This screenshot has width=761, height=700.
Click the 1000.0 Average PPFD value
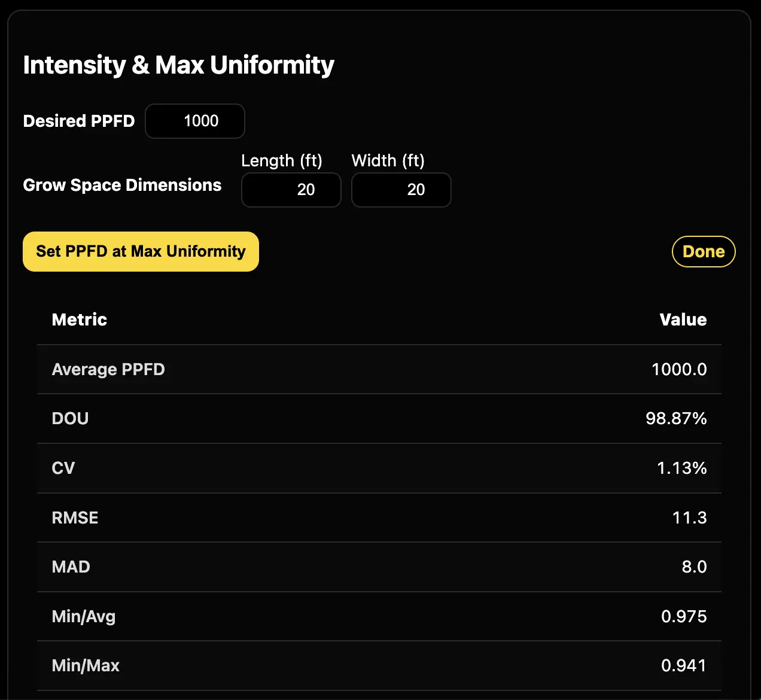coord(679,369)
